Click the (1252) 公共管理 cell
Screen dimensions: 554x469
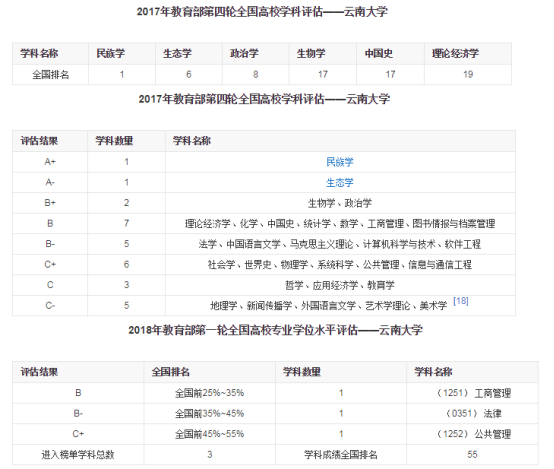click(x=472, y=434)
